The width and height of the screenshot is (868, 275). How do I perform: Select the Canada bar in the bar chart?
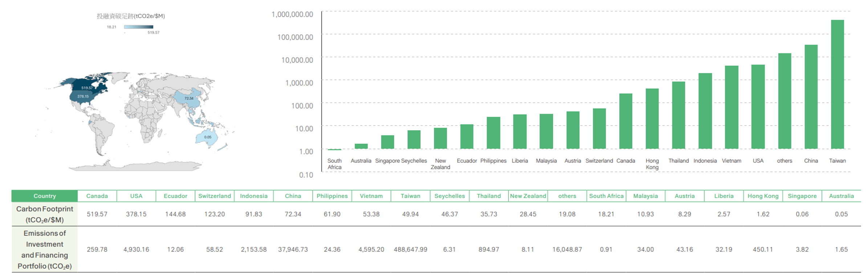pyautogui.click(x=625, y=121)
